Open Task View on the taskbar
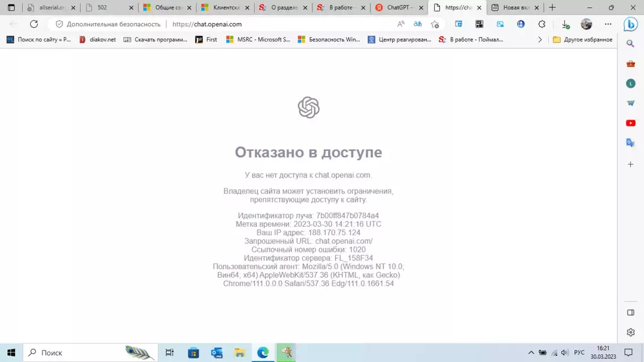 tap(169, 352)
